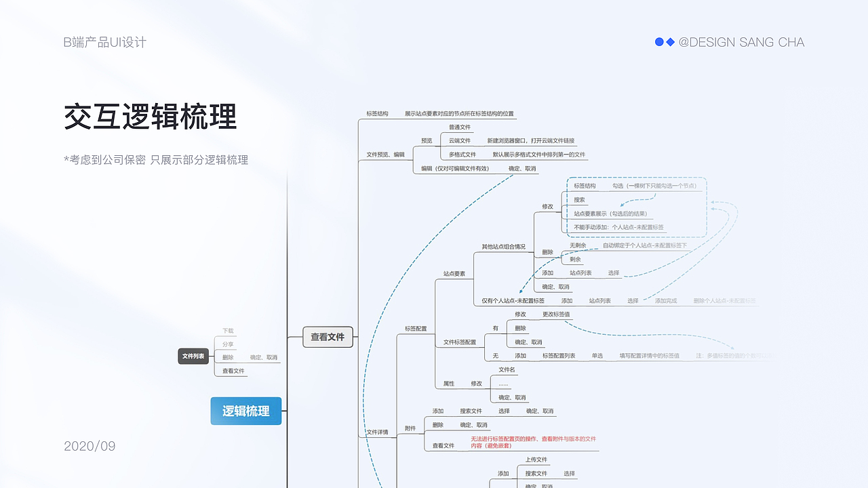Select the blue 逻辑梳理 root node
868x488 pixels.
(246, 411)
